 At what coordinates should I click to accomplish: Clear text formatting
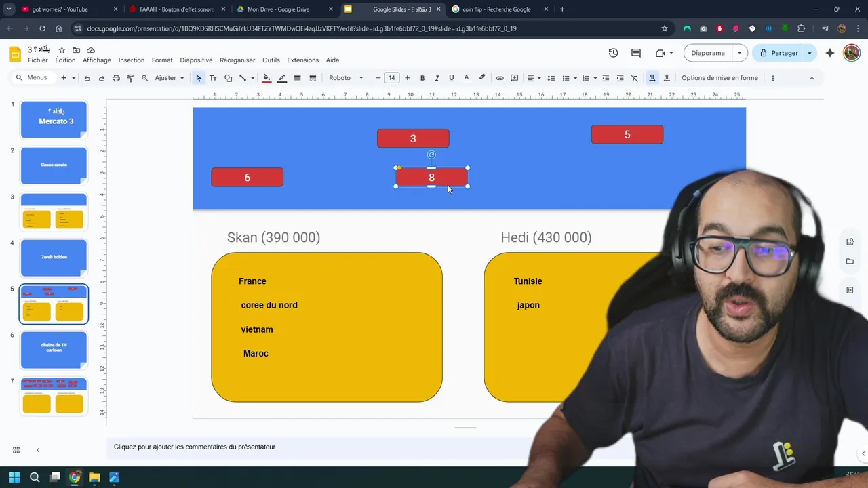click(x=635, y=78)
